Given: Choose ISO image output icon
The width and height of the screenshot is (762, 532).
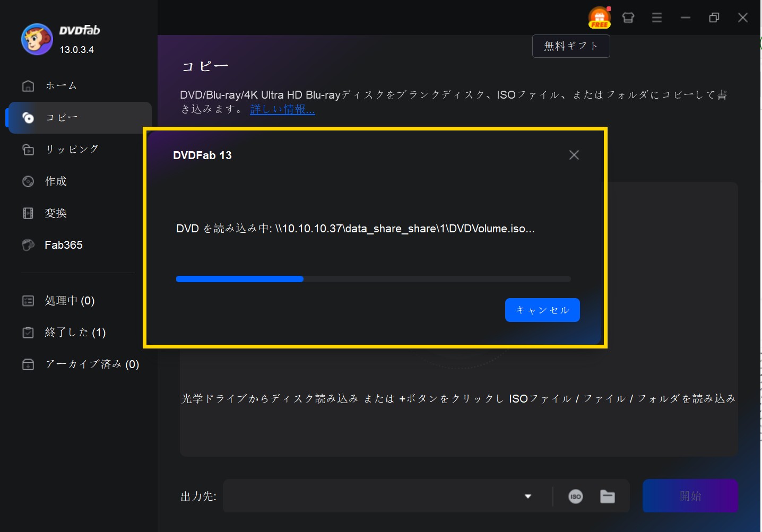Looking at the screenshot, I should (576, 496).
